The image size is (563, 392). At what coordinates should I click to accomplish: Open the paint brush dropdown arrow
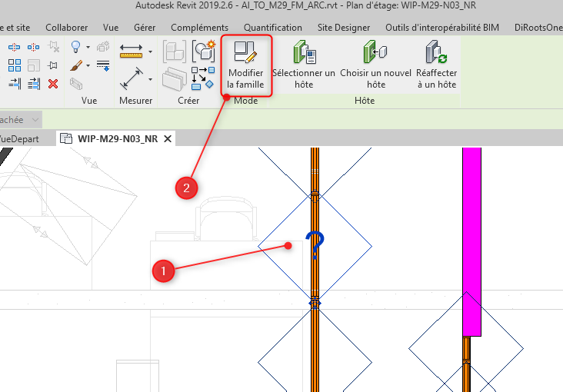[x=89, y=66]
